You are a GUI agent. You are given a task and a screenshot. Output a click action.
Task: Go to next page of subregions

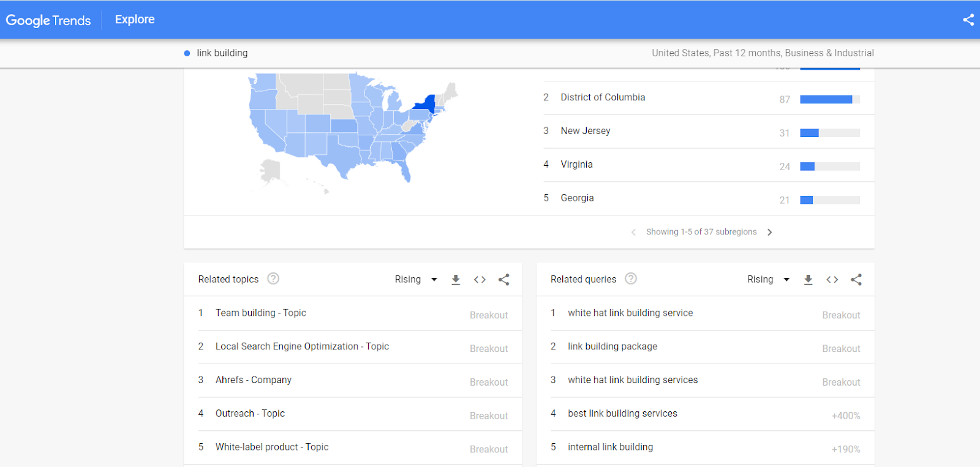[770, 233]
